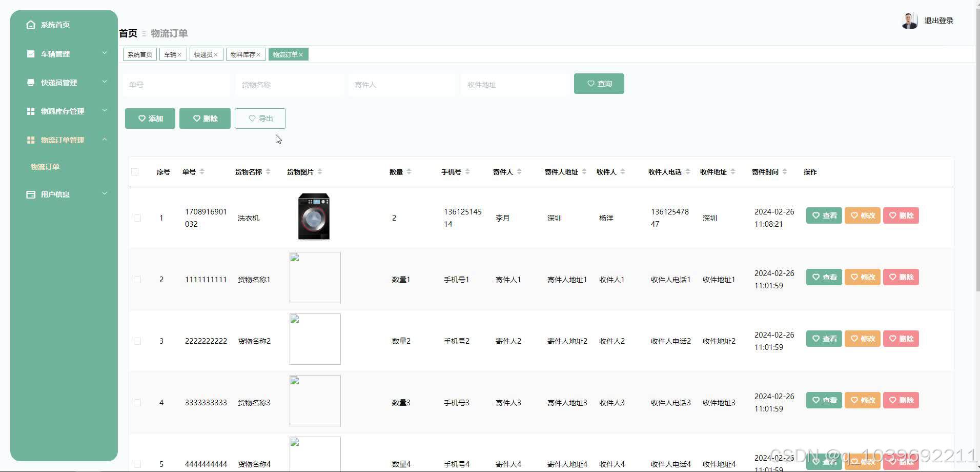Toggle the select-all checkbox in table header
980x472 pixels.
[x=135, y=172]
